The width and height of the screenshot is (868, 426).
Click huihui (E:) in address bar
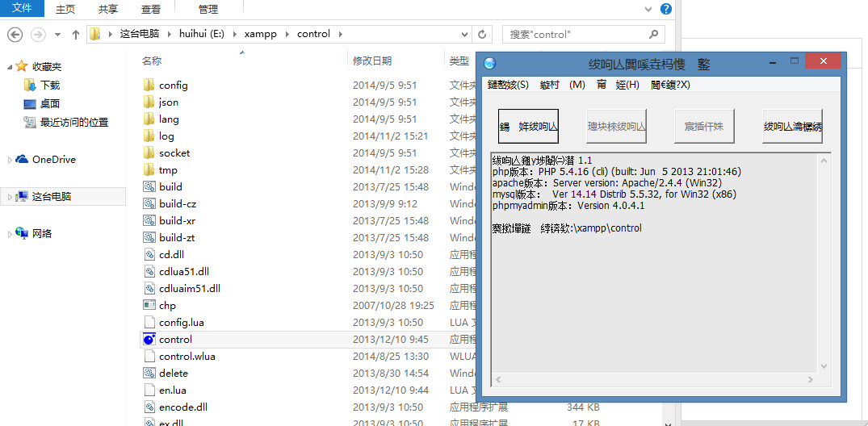[x=201, y=35]
